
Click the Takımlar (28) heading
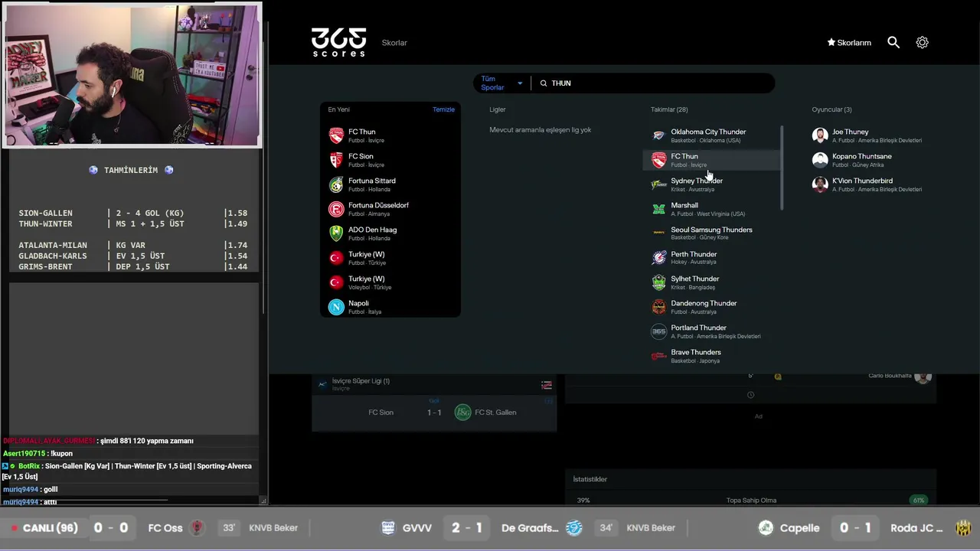(669, 109)
